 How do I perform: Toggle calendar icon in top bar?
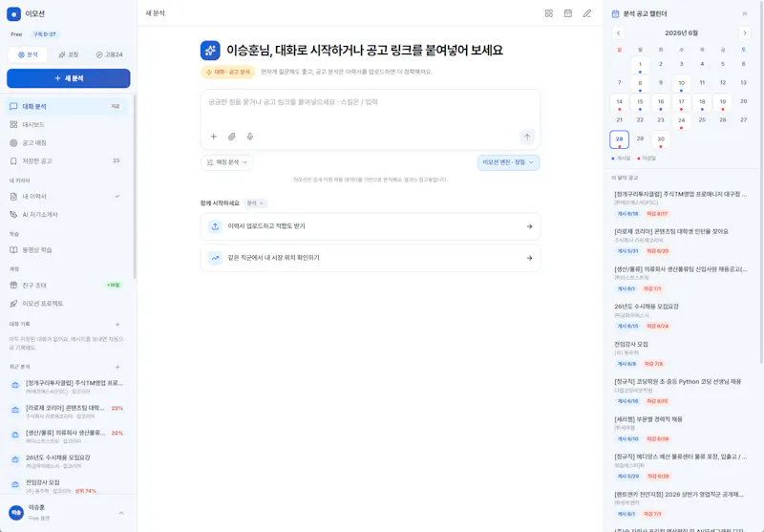click(568, 13)
